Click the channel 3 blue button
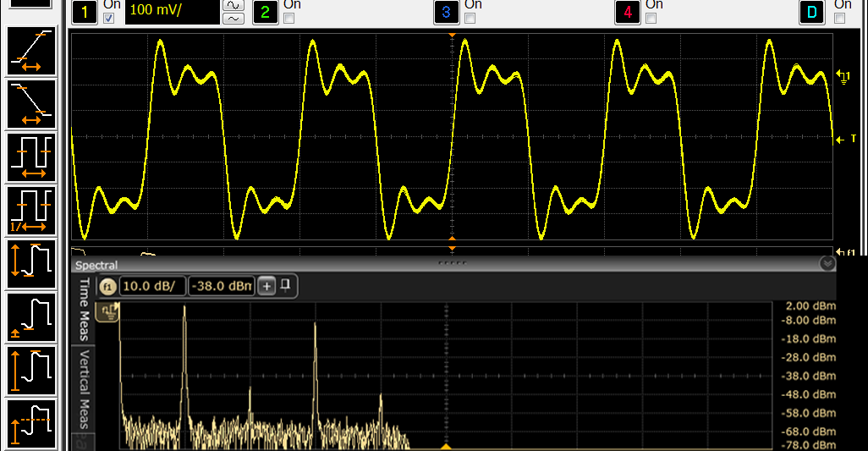868x451 pixels. (446, 12)
